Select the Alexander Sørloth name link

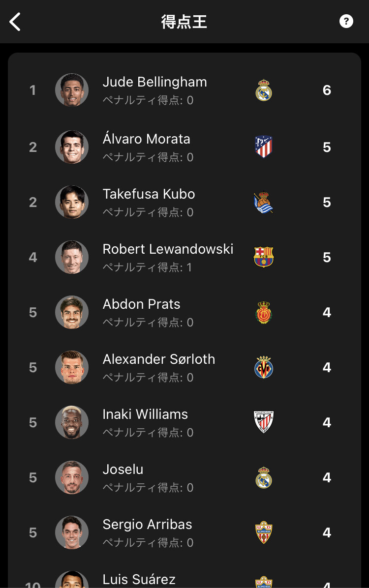click(x=158, y=359)
